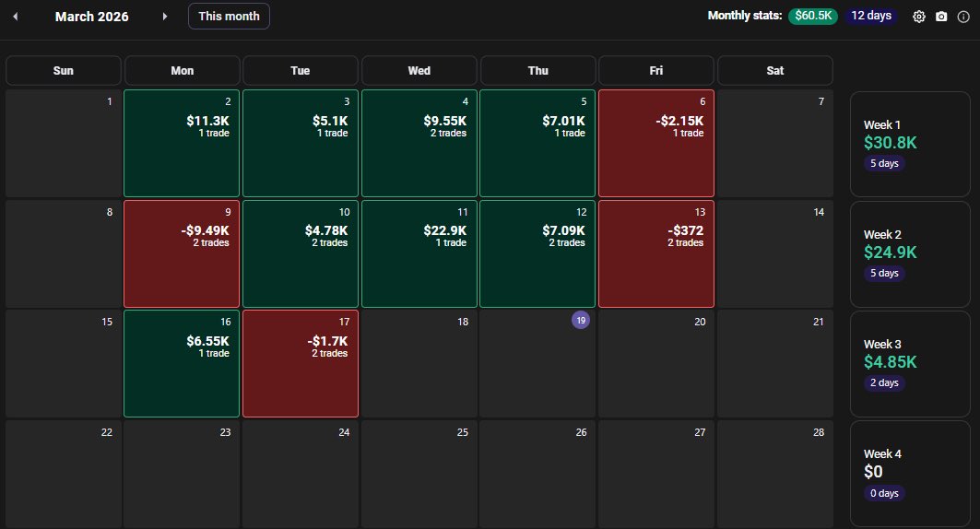Open March 3 with $5.1K profit
The height and width of the screenshot is (529, 980).
[x=300, y=143]
